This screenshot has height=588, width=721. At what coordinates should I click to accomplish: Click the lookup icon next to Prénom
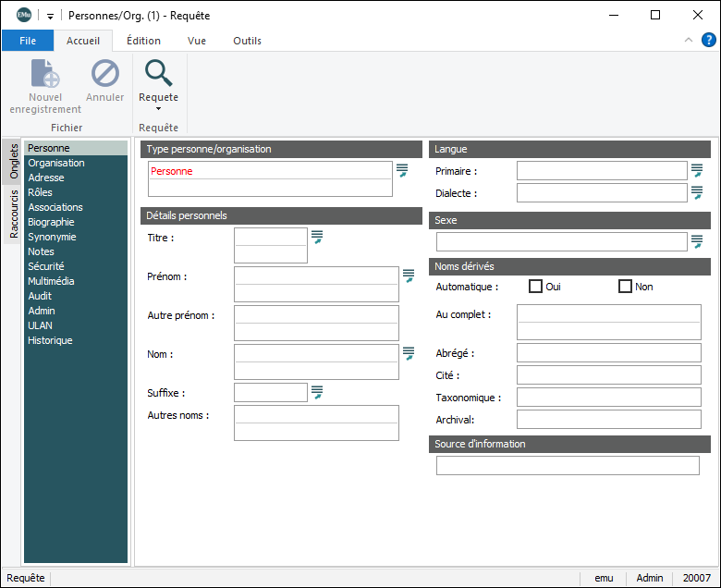click(409, 276)
